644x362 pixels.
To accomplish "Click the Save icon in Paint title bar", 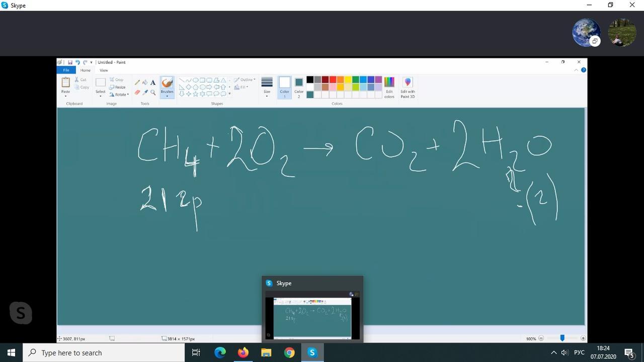I will pyautogui.click(x=70, y=62).
